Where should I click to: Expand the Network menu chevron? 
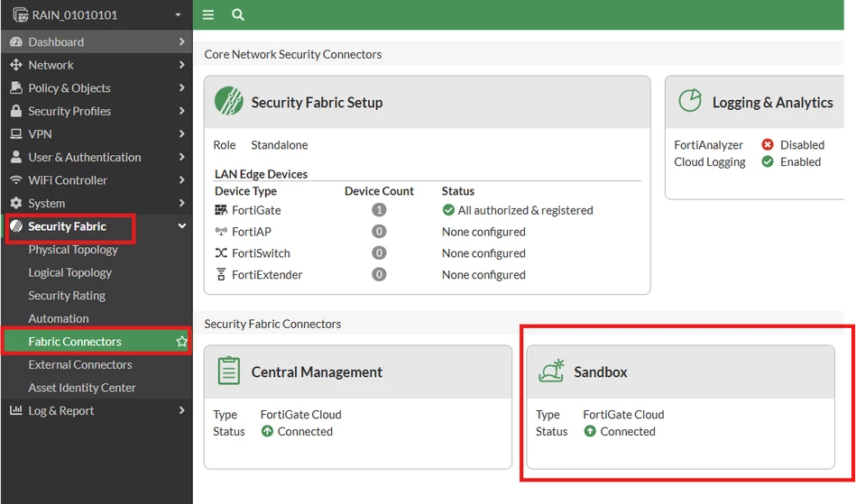tap(182, 65)
